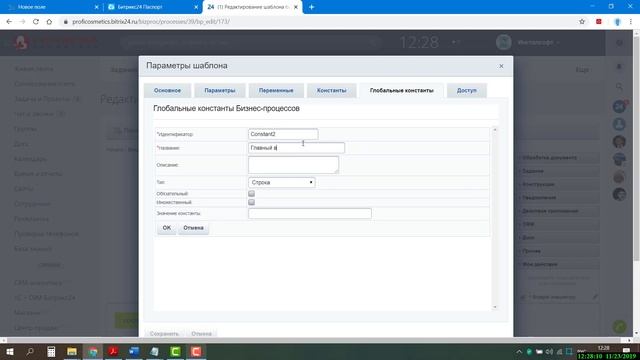640x360 pixels.
Task: Open a new browser tab
Action: [311, 7]
